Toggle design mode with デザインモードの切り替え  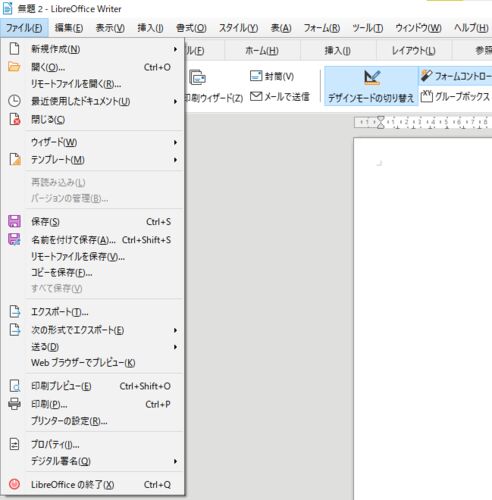[371, 86]
